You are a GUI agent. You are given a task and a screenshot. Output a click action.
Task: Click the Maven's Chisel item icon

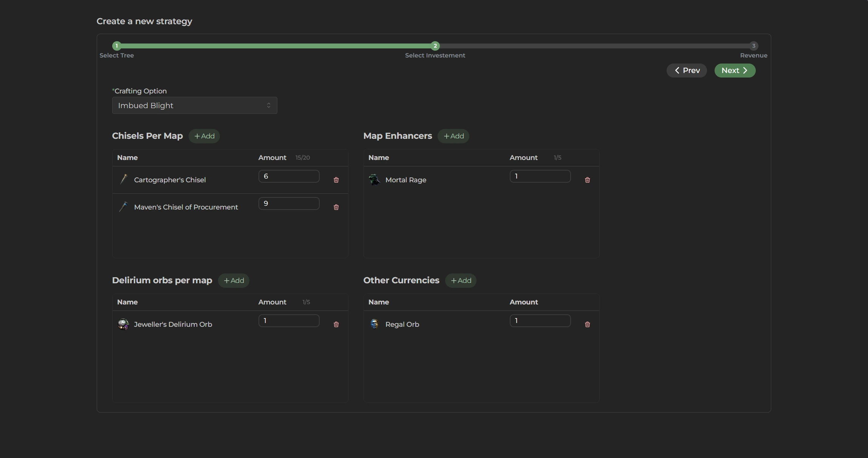pyautogui.click(x=124, y=206)
